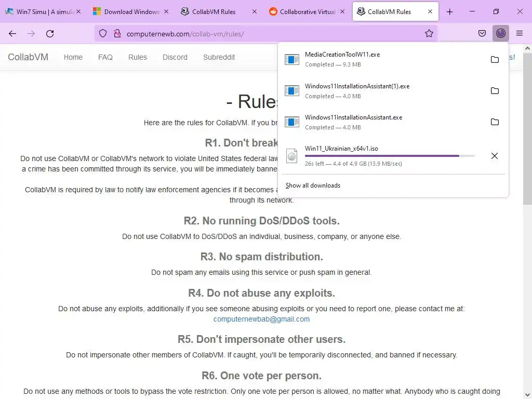Email computernewbab@gmail.com link

tap(261, 319)
